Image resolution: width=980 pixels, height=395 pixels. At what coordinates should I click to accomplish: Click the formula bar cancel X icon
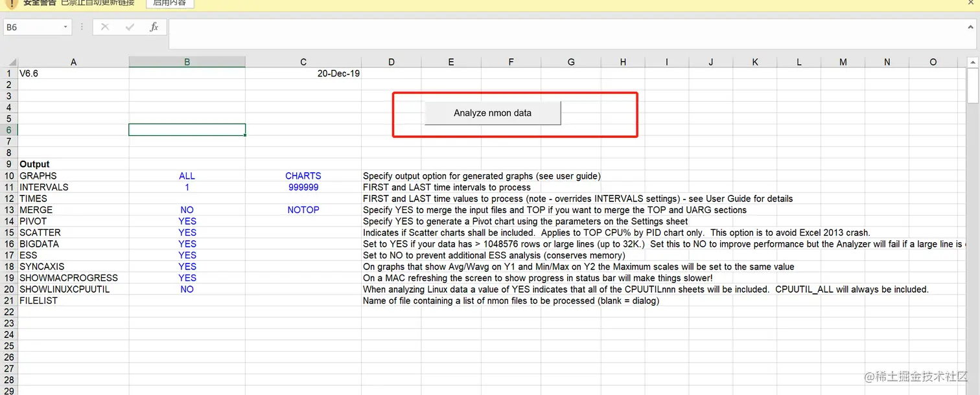click(x=105, y=27)
